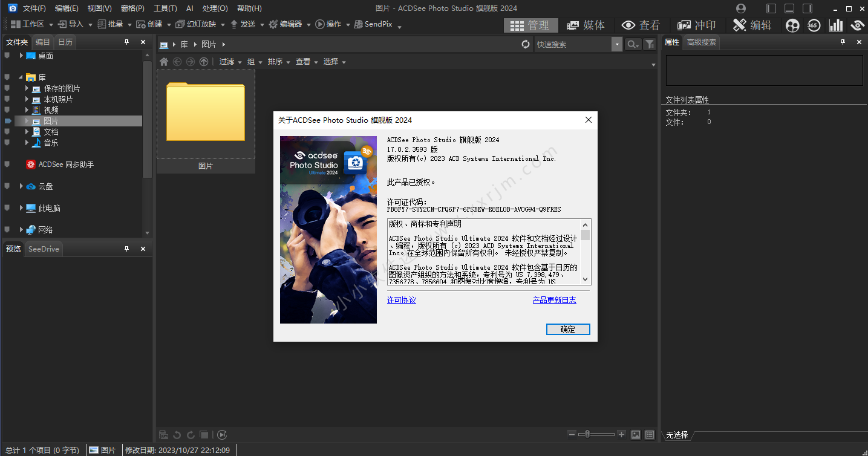Select 视频 in the folder tree
Image resolution: width=868 pixels, height=456 pixels.
pos(51,110)
